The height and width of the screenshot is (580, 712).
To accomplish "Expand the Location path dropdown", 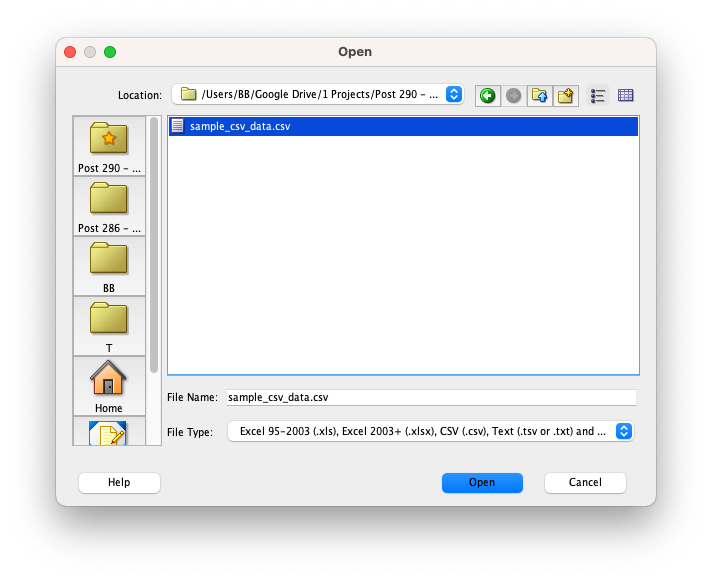I will (x=454, y=94).
